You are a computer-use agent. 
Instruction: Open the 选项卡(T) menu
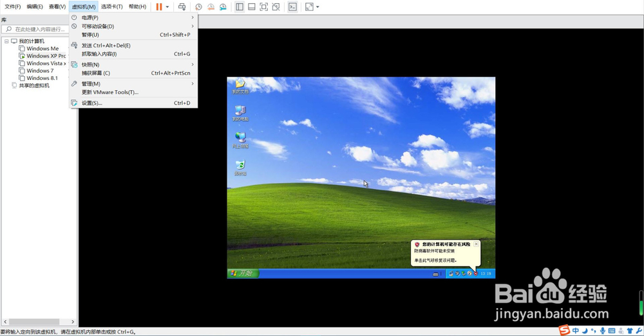point(111,6)
